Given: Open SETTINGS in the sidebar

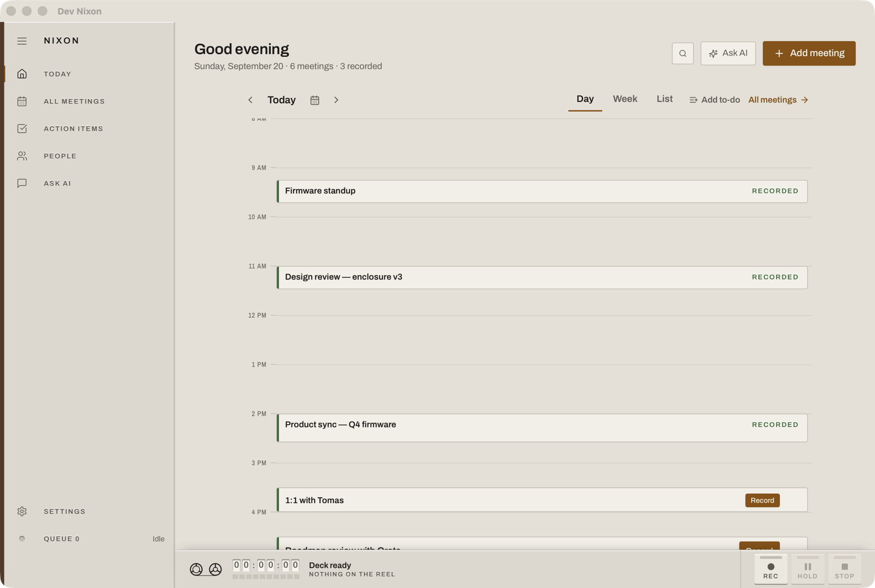Looking at the screenshot, I should pyautogui.click(x=65, y=511).
